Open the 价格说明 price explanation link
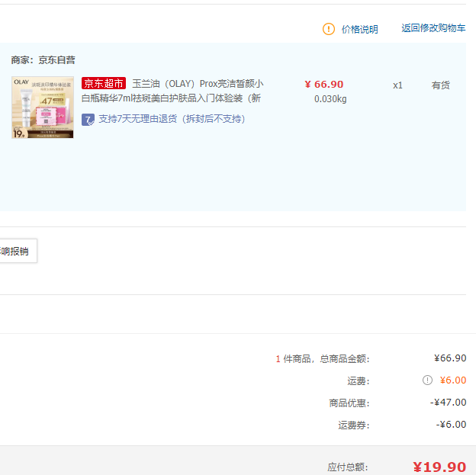 coord(360,30)
